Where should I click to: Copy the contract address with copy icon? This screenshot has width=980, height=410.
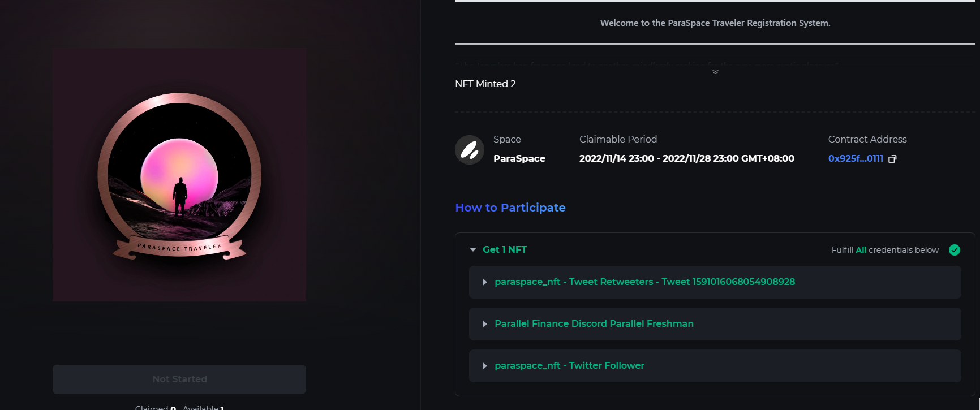coord(892,159)
